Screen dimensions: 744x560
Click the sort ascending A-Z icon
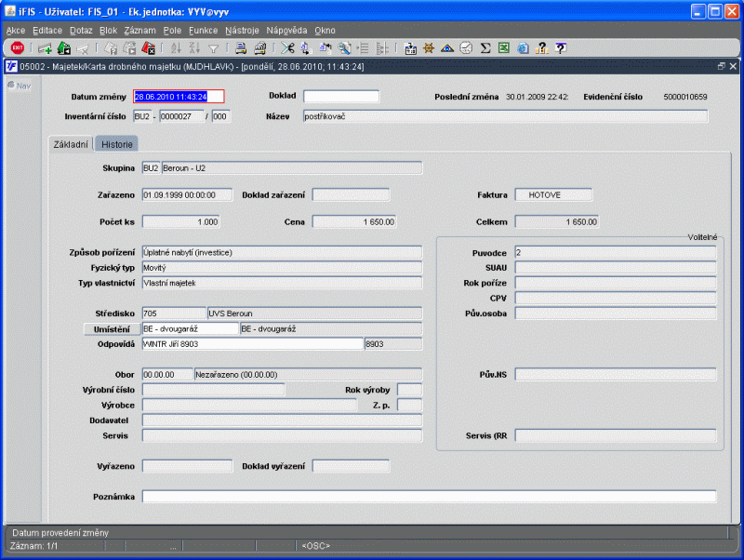(x=176, y=48)
